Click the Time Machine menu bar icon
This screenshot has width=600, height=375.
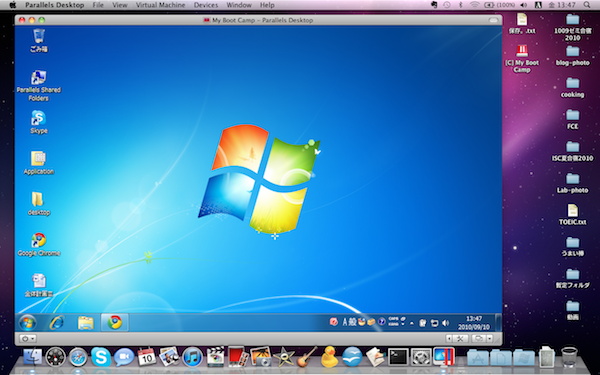[x=447, y=5]
